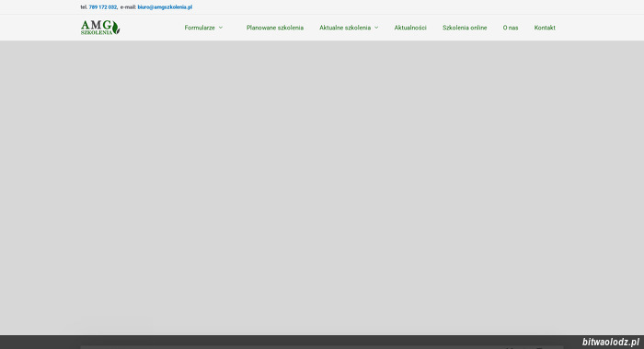Visit the O nas page
The image size is (644, 349).
[511, 28]
